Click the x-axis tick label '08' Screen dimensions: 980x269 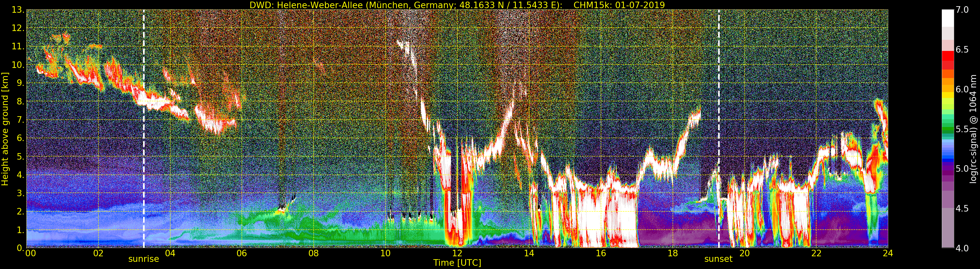point(313,253)
